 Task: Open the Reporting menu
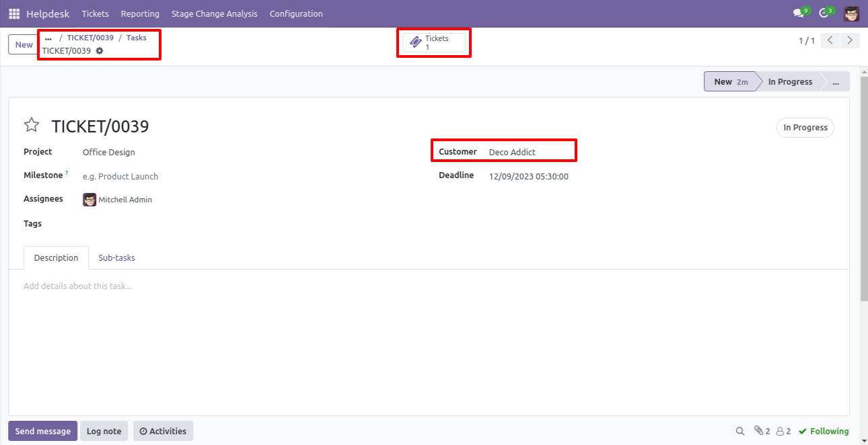point(140,13)
